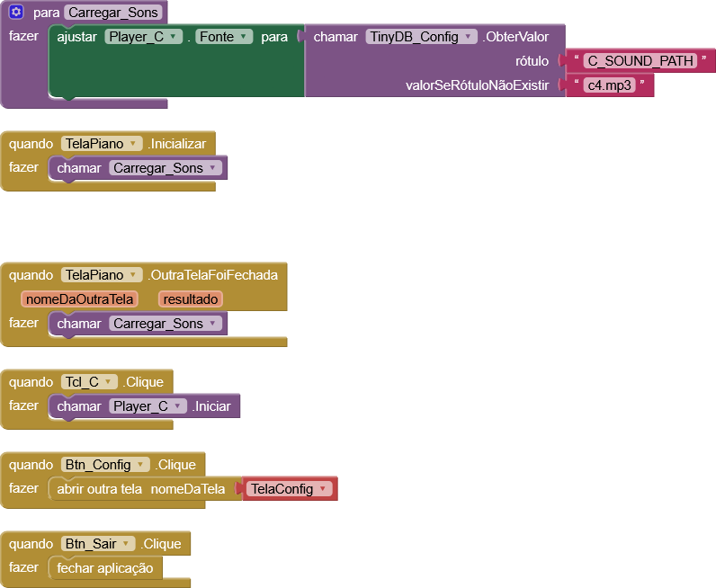Open the Btn_Sair component dropdown
This screenshot has width=716, height=588.
pos(98,544)
